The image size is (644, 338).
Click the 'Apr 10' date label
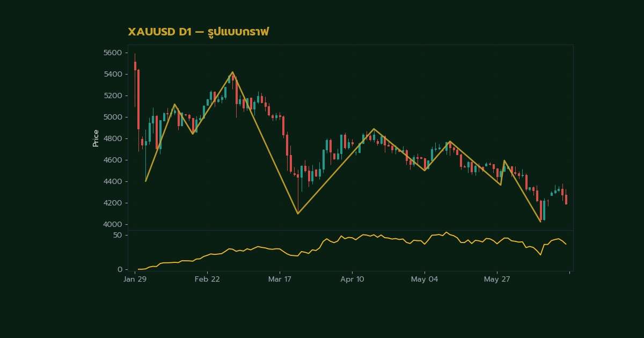coord(352,280)
